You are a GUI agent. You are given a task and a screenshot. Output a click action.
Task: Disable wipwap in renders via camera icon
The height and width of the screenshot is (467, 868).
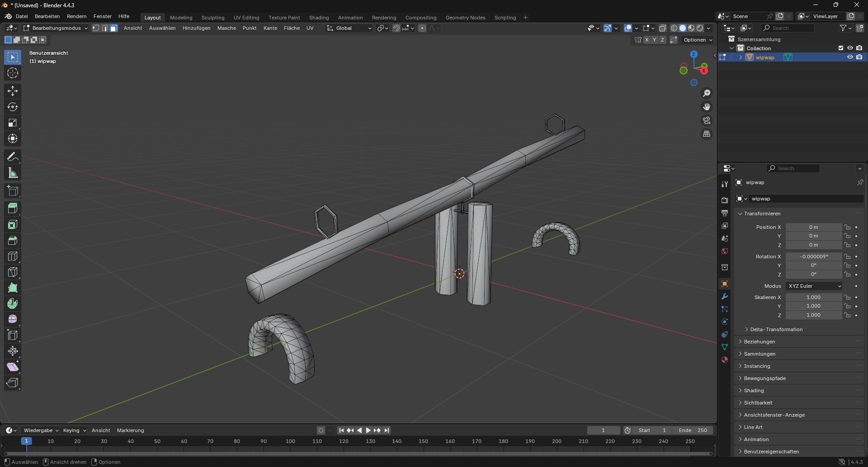pyautogui.click(x=859, y=57)
